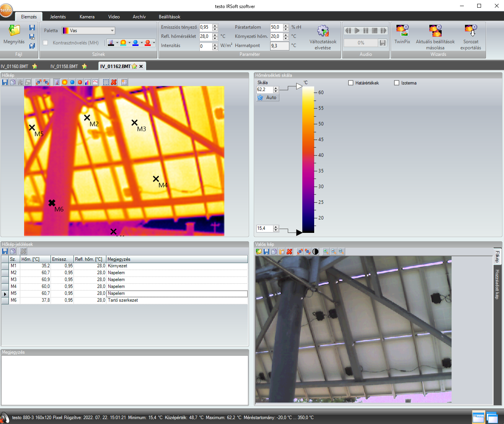504x424 pixels.
Task: Toggle the Izoterma checkbox
Action: [396, 83]
